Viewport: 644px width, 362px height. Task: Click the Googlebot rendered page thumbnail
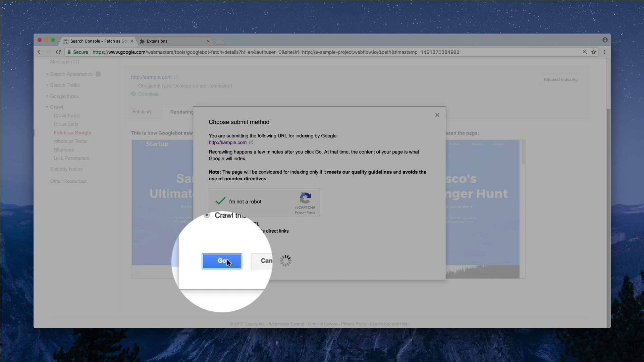(x=162, y=209)
